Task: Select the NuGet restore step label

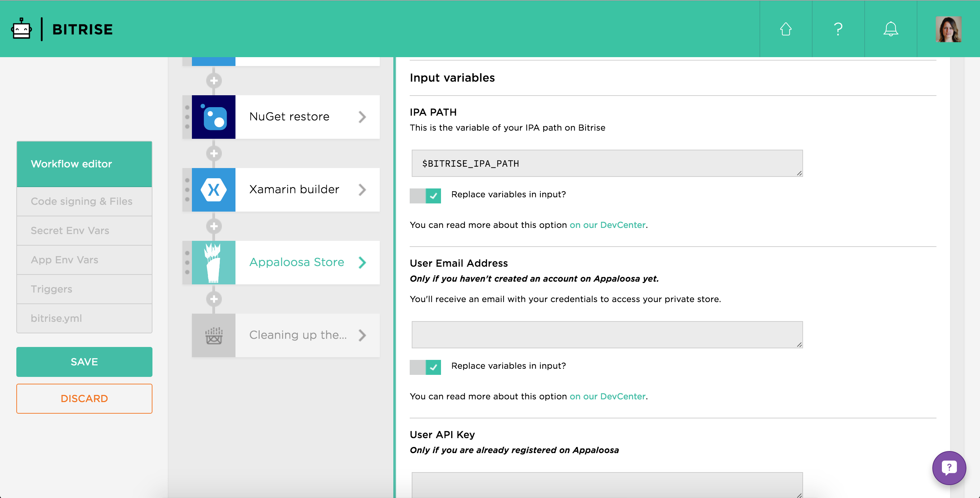Action: [x=289, y=116]
